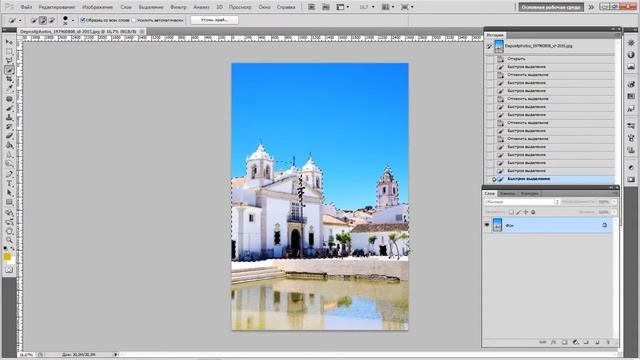
Task: Launch Bridge from the application bar
Action: pyautogui.click(x=311, y=7)
